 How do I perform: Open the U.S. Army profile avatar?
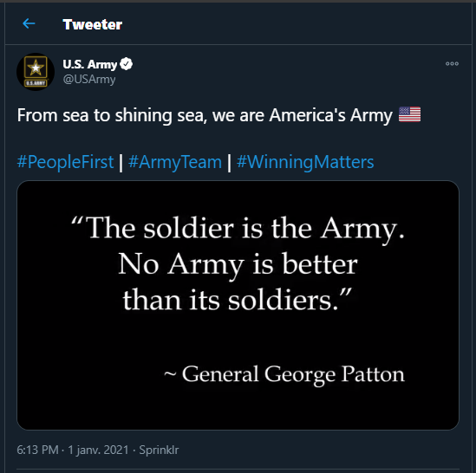click(x=36, y=72)
